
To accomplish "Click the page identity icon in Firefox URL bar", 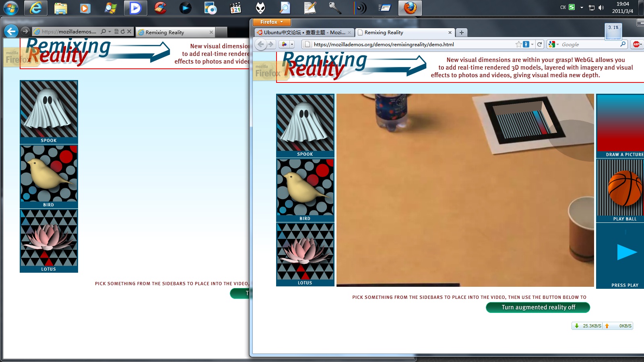I will [x=308, y=44].
